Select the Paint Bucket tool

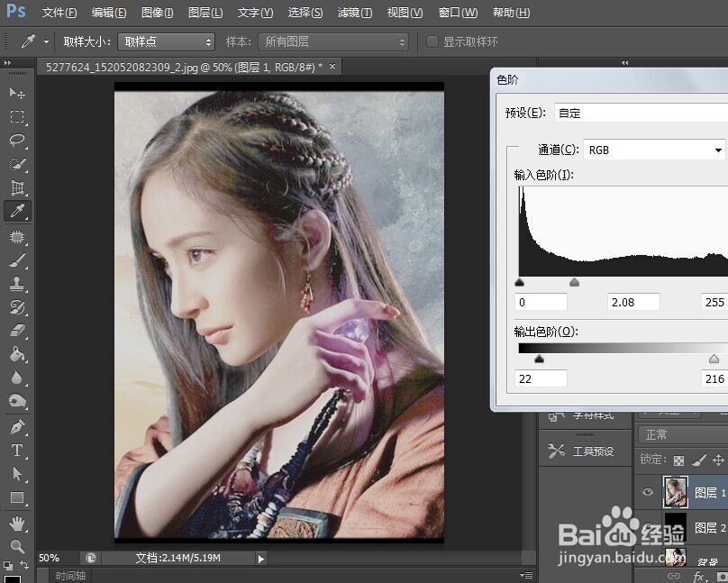[17, 354]
